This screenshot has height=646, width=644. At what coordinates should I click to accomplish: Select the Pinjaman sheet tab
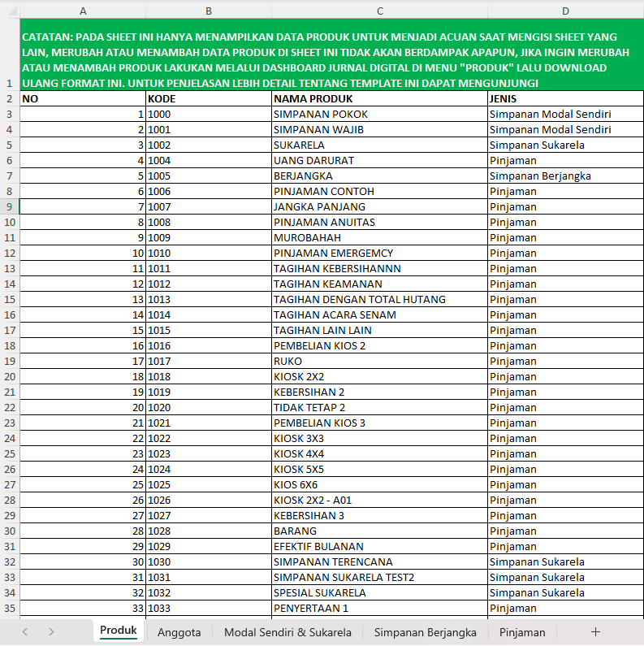coord(522,631)
